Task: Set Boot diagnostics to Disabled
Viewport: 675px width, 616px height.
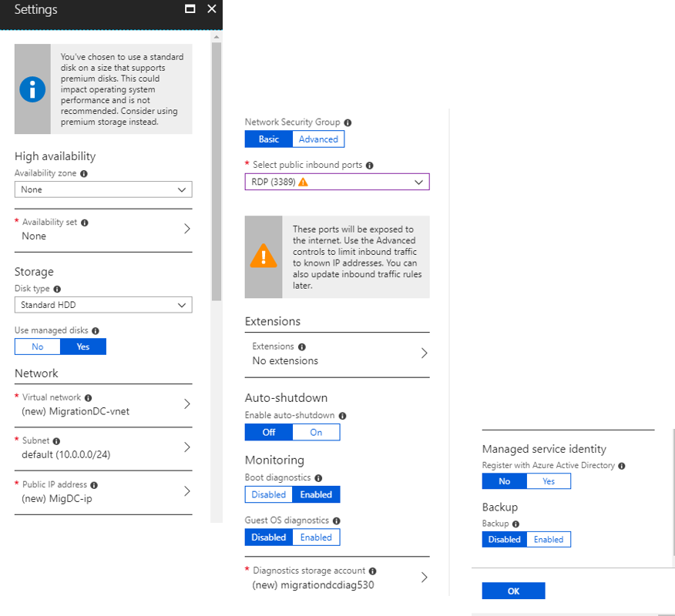Action: 269,494
